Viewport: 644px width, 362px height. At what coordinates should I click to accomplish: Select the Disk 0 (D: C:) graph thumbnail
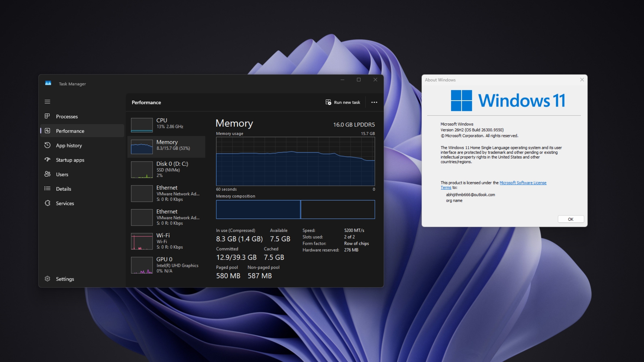coord(142,170)
